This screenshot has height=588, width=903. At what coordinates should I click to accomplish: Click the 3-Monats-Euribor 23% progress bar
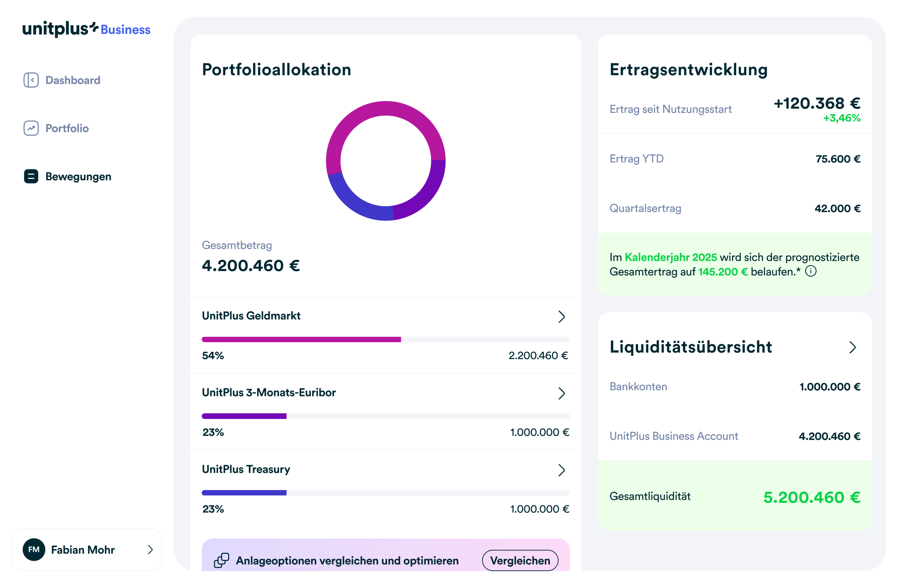click(386, 416)
